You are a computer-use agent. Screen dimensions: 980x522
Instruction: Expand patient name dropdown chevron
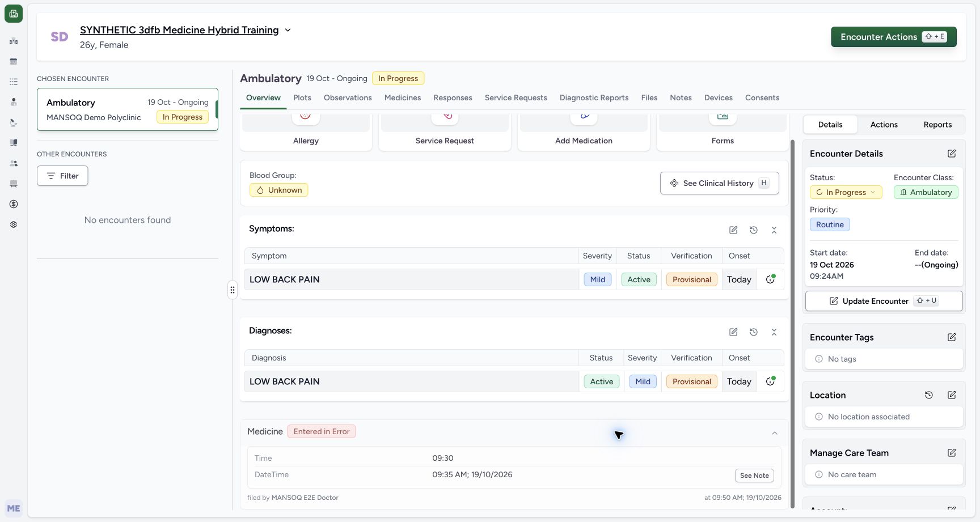[288, 30]
